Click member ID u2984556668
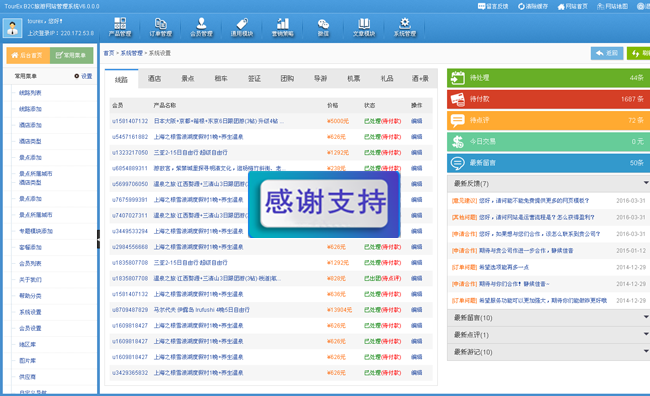The image size is (650, 396). coord(130,247)
